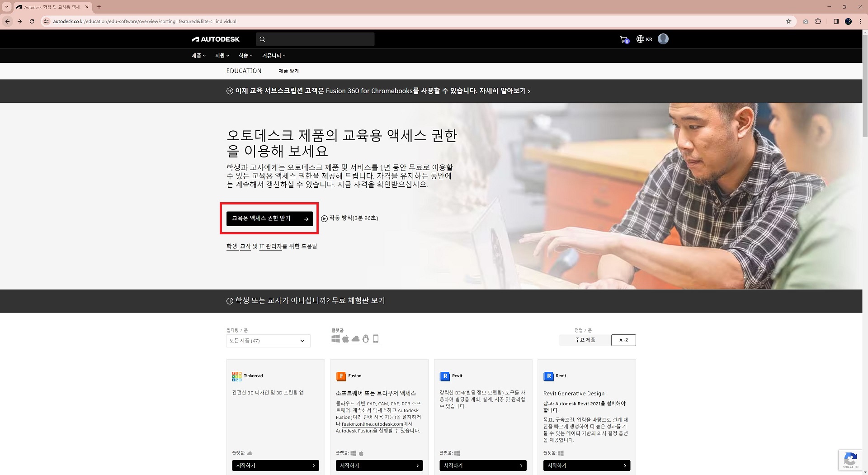Open the 학생 help link
Screen dimensions: 868x475
pyautogui.click(x=232, y=247)
